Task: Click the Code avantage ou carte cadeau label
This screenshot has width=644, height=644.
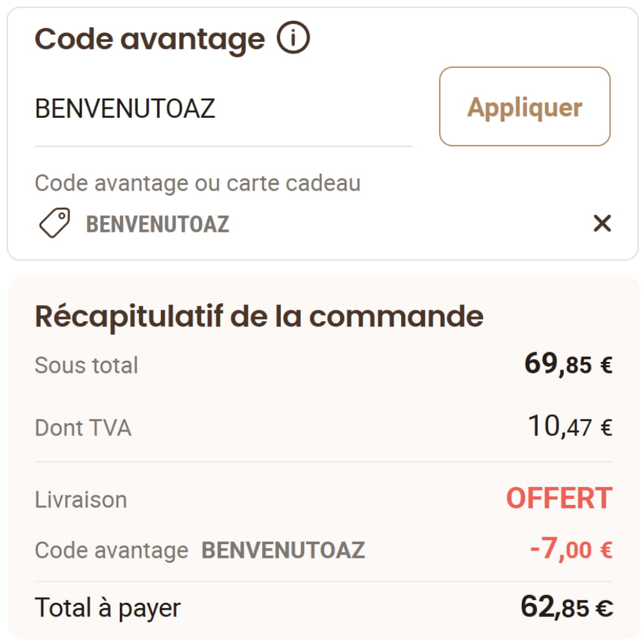Action: (x=198, y=183)
